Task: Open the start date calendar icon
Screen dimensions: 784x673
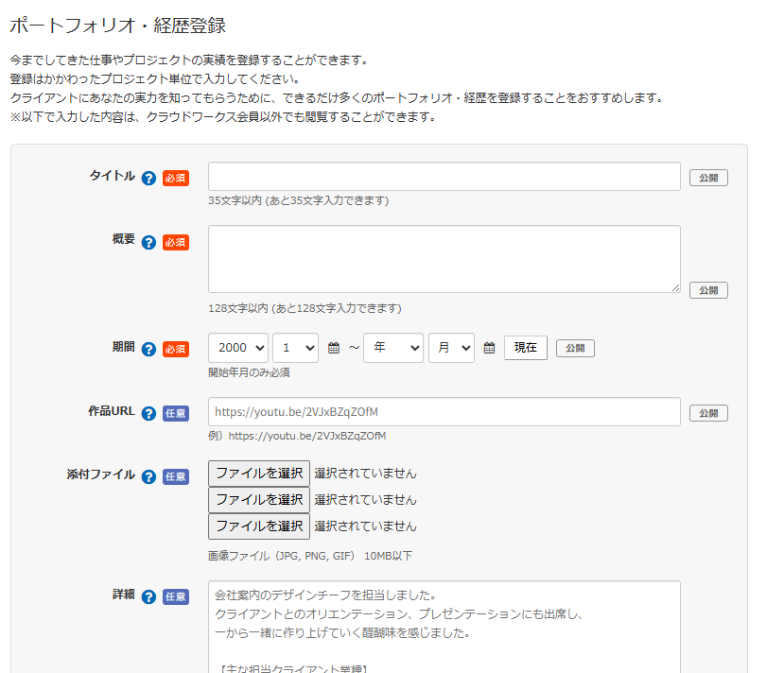Action: pyautogui.click(x=334, y=349)
